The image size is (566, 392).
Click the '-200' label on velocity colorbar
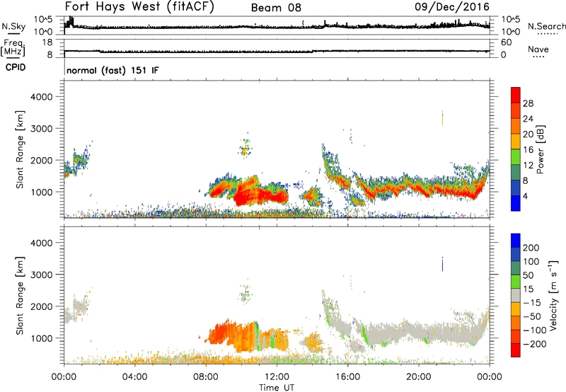pos(535,344)
